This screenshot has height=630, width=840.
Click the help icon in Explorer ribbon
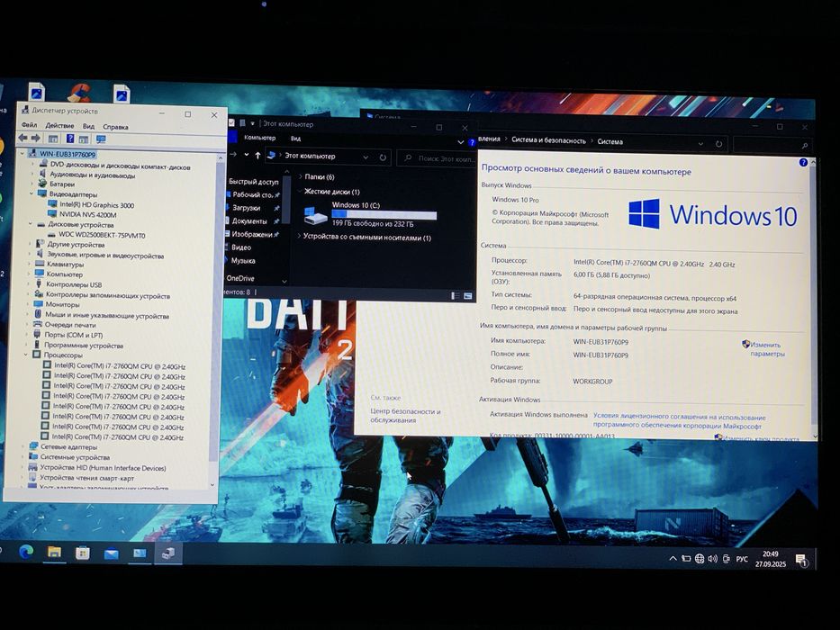click(x=472, y=142)
